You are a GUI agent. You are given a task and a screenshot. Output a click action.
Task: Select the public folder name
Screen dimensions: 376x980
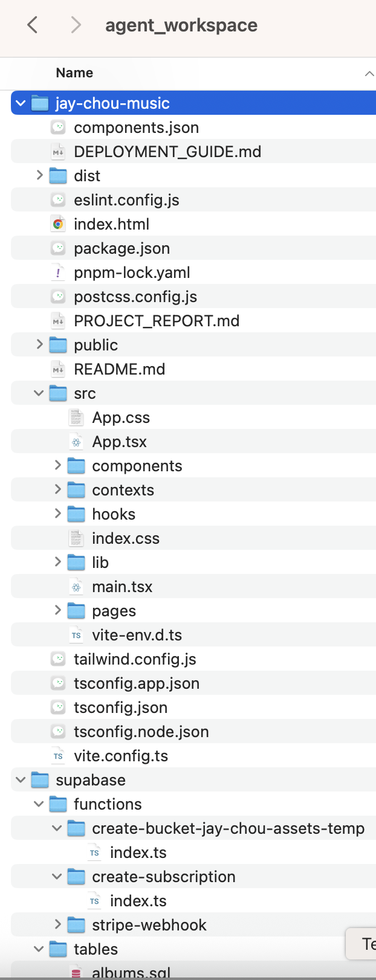96,345
